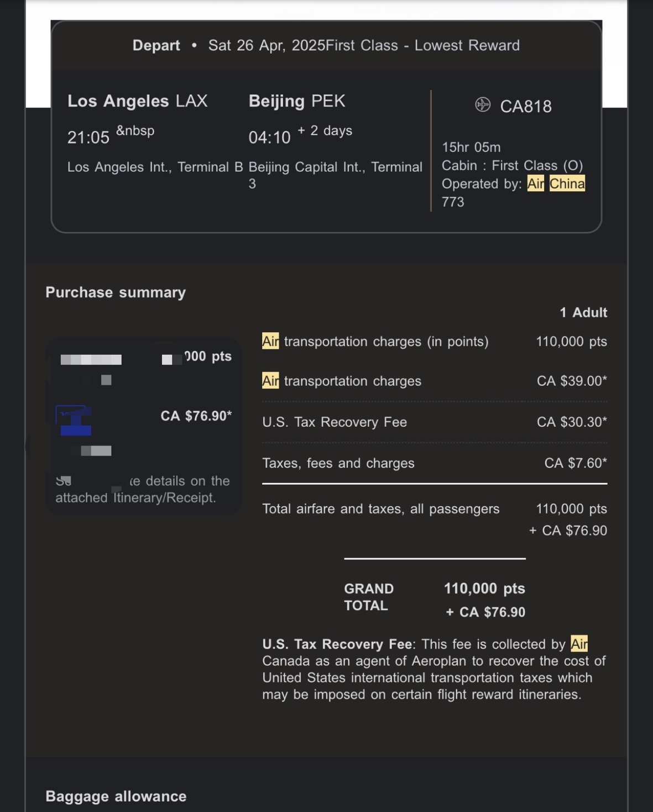Click the Depart heading label
This screenshot has height=812, width=653.
tap(156, 45)
